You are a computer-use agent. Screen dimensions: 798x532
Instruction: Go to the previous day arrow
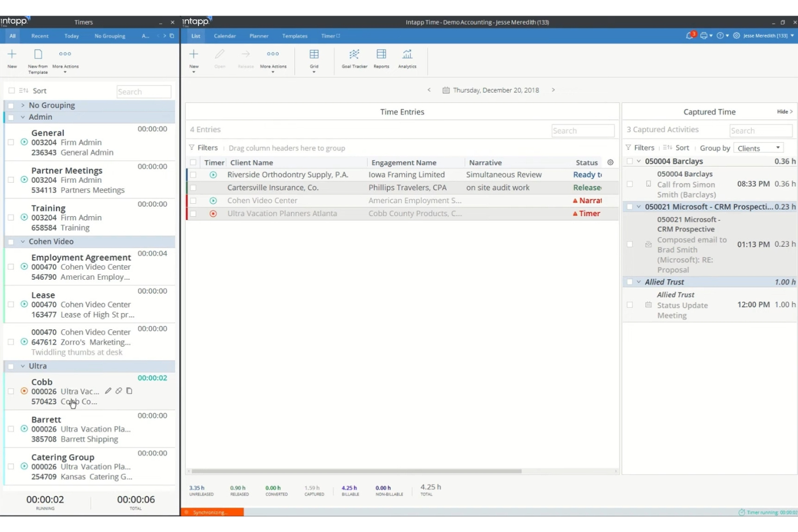pyautogui.click(x=429, y=90)
